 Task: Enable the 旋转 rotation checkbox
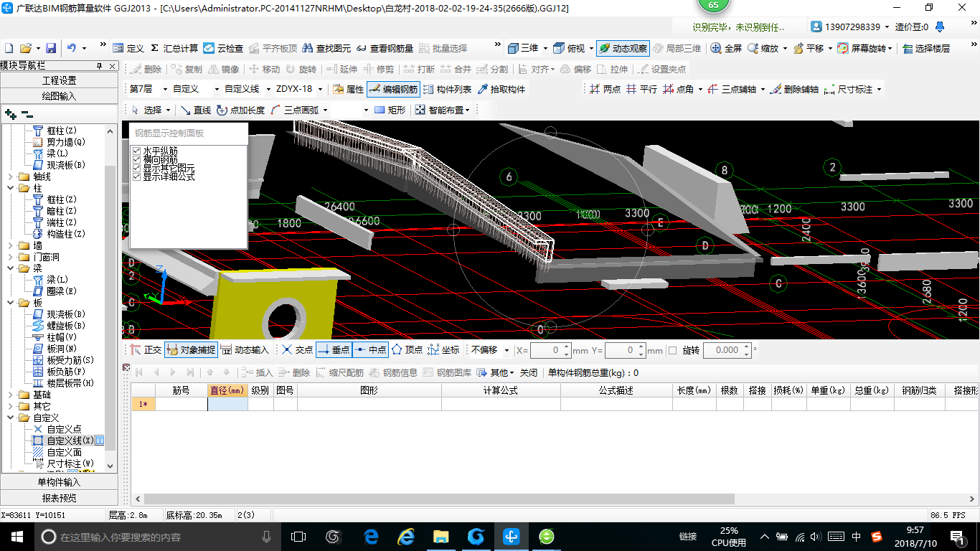point(672,350)
